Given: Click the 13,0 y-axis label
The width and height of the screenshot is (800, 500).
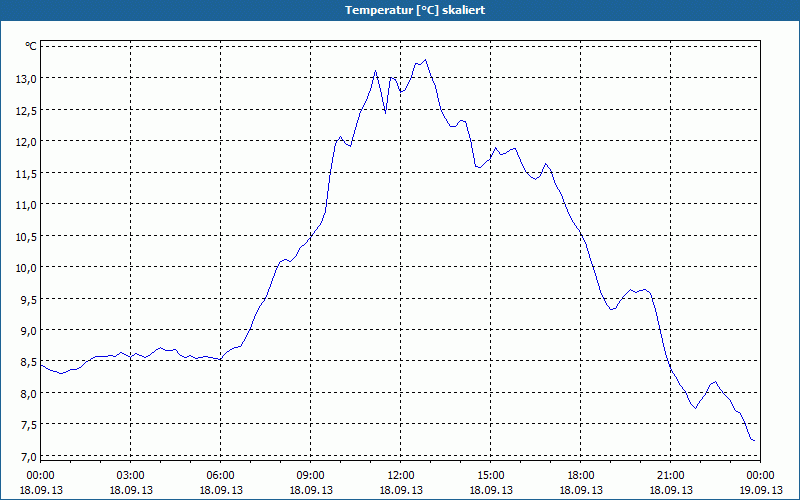Looking at the screenshot, I should coord(28,79).
